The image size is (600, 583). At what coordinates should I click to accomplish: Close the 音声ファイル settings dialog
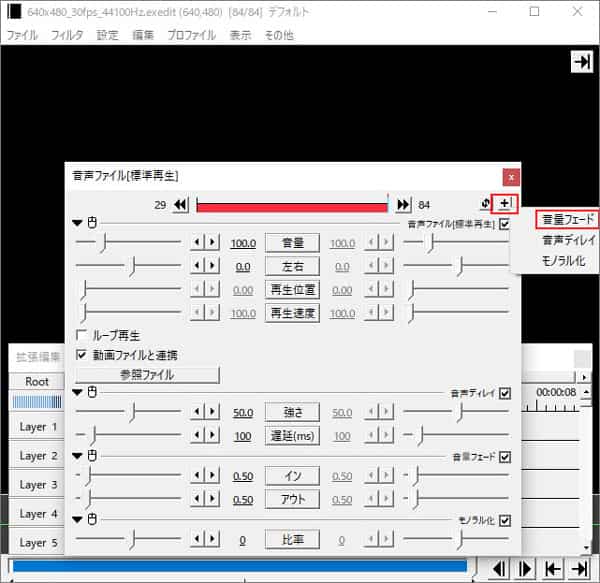(x=511, y=177)
